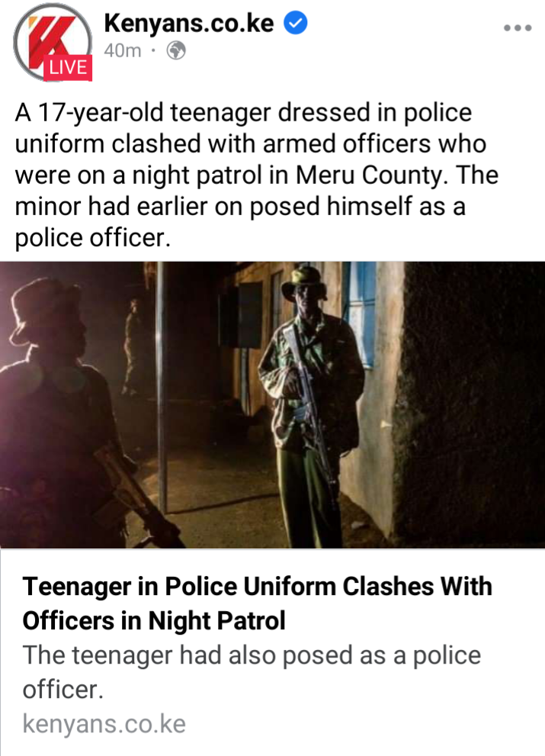Open the Kenyans.co.ke page name
The height and width of the screenshot is (756, 545).
pos(189,23)
